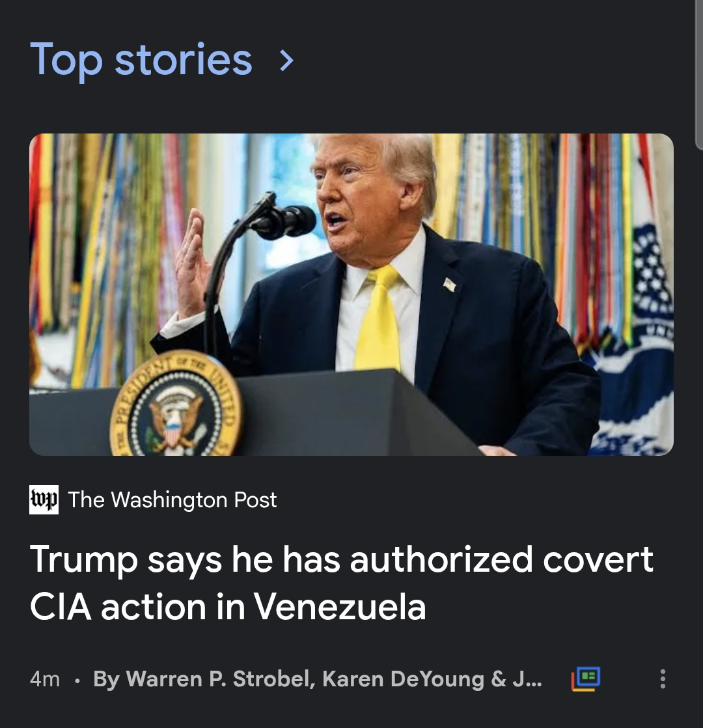The image size is (703, 728).
Task: Click the Washington Post 'wp' logo icon
Action: [x=44, y=499]
